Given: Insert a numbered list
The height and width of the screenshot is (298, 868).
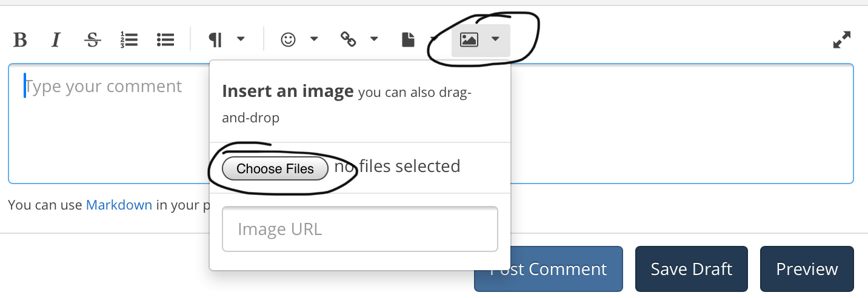Looking at the screenshot, I should [129, 40].
